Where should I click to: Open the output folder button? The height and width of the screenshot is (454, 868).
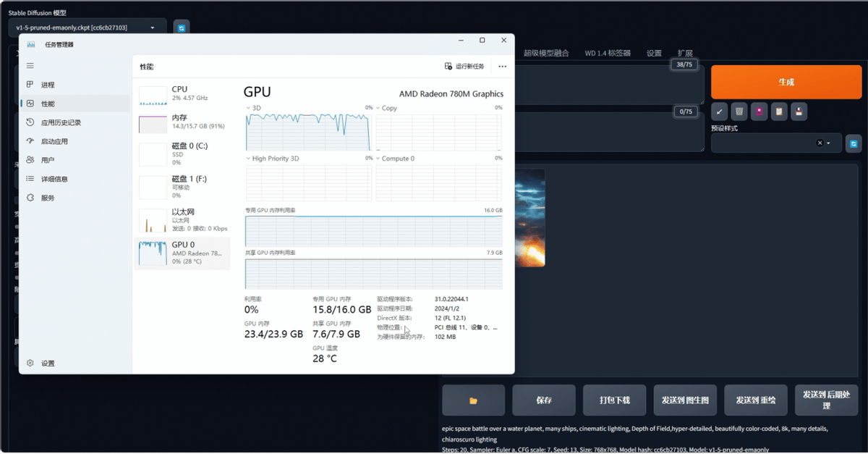pos(474,400)
